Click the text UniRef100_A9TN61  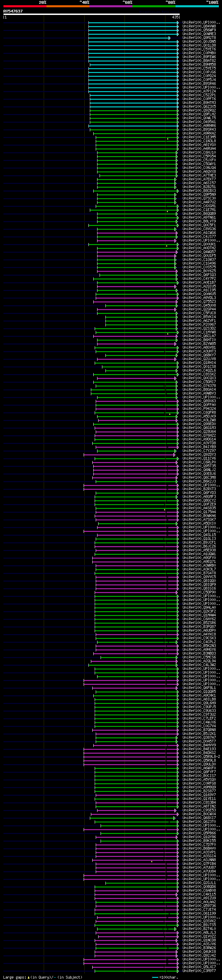point(199,217)
